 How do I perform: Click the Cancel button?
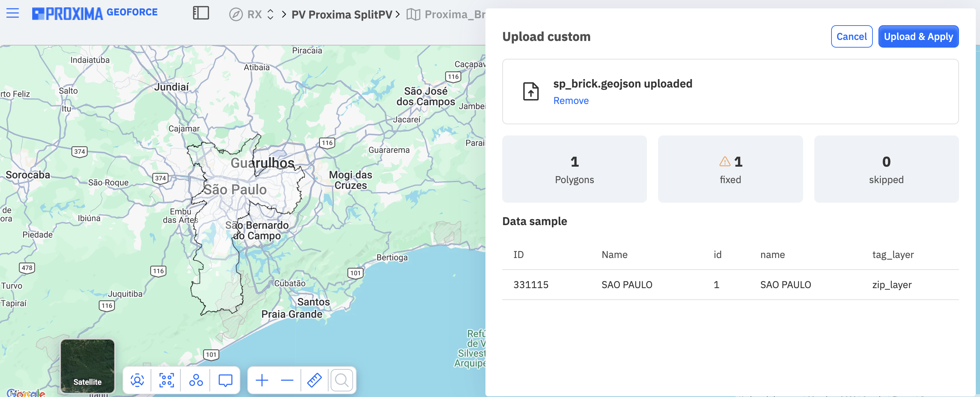pyautogui.click(x=851, y=36)
